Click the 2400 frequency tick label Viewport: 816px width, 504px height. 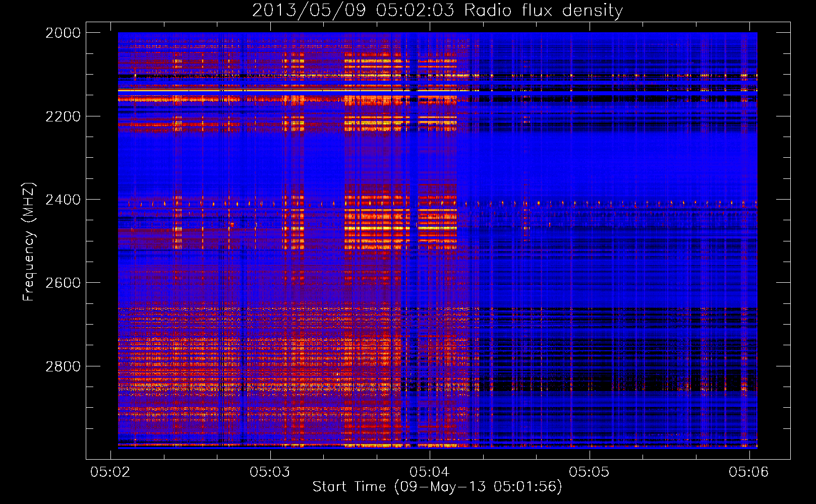63,200
